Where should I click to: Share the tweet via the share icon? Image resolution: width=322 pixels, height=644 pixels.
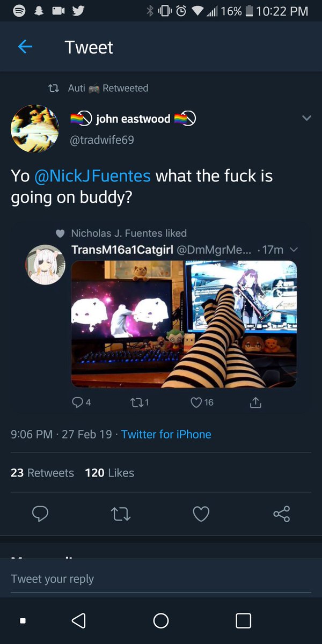pyautogui.click(x=281, y=514)
